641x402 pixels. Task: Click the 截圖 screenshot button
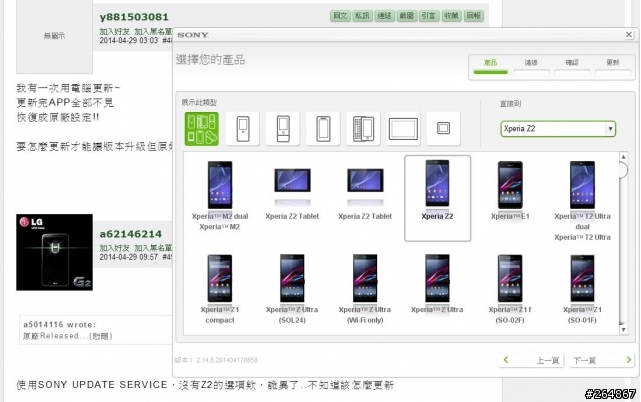click(x=407, y=16)
